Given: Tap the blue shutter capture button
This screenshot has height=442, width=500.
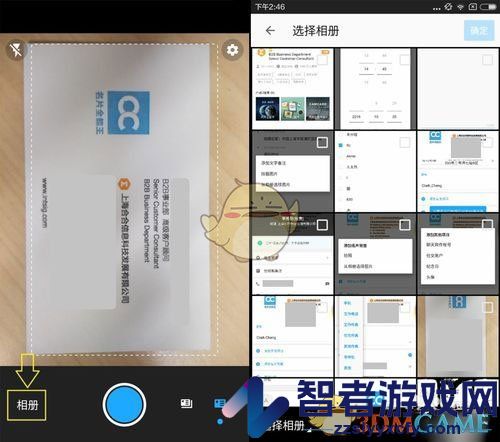Looking at the screenshot, I should click(x=124, y=404).
